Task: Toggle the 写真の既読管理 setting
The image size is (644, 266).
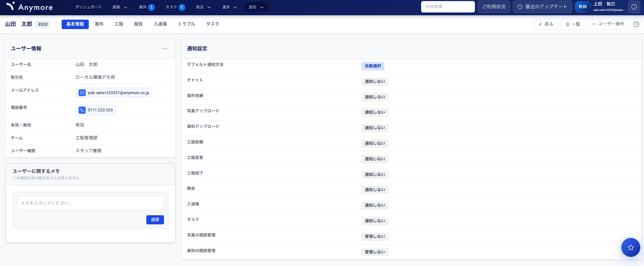Action: 375,237
